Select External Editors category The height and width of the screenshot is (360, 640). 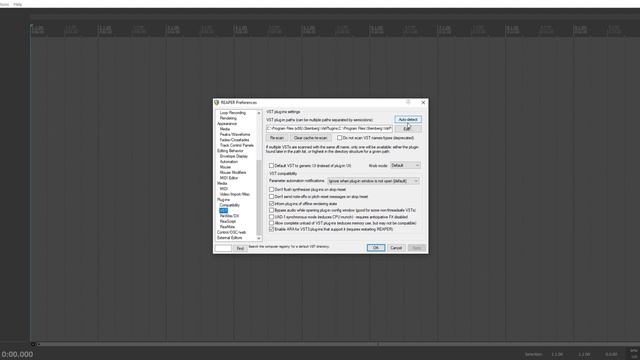[x=229, y=238]
